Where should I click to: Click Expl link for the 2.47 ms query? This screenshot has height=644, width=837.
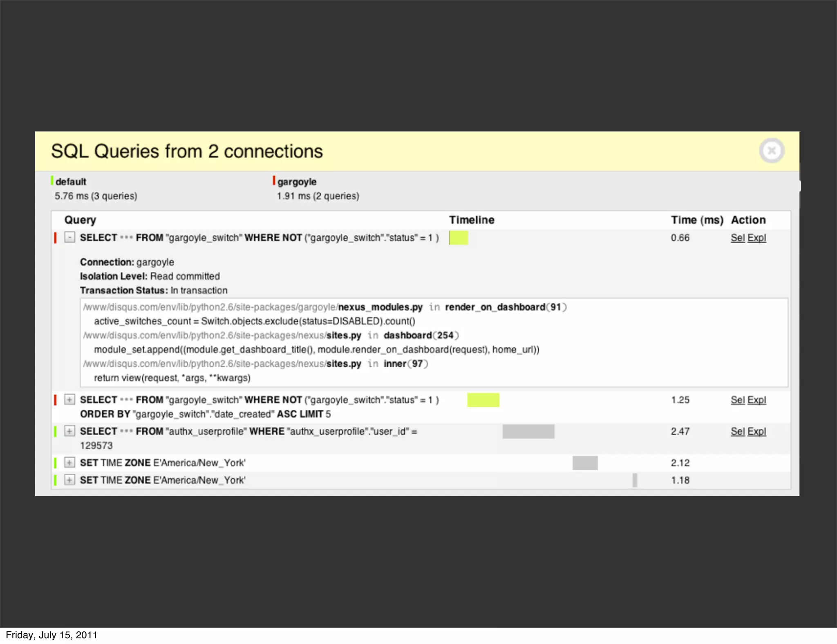(x=756, y=432)
